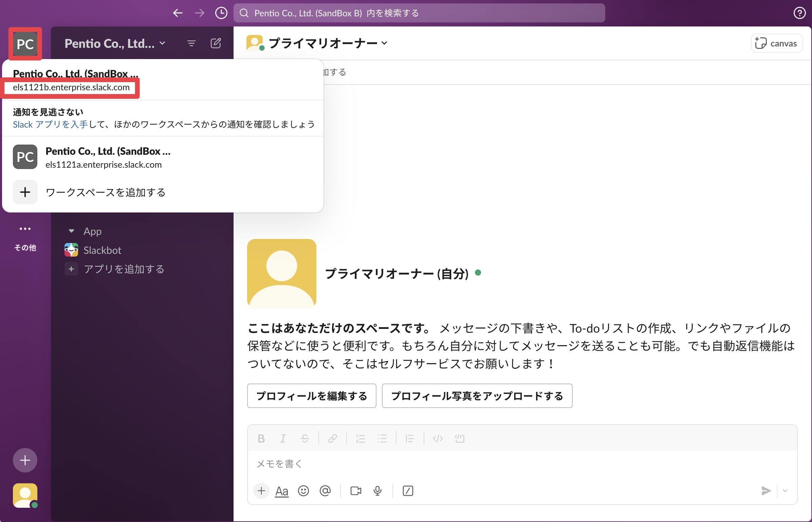Open the help question mark icon
This screenshot has height=522, width=812.
pyautogui.click(x=799, y=13)
